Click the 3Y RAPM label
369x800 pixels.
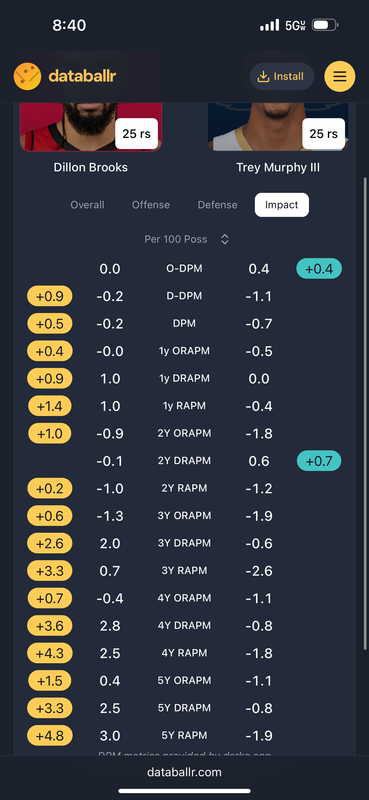click(x=184, y=571)
